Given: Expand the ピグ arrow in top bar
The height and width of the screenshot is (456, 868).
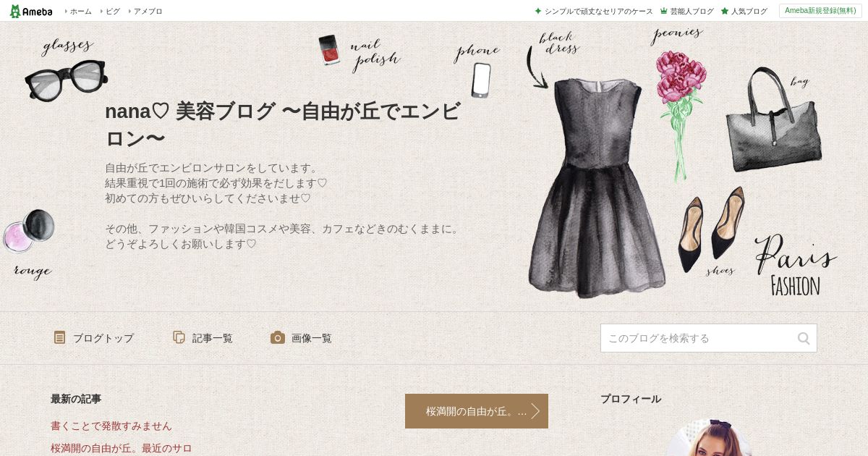Looking at the screenshot, I should [x=101, y=11].
